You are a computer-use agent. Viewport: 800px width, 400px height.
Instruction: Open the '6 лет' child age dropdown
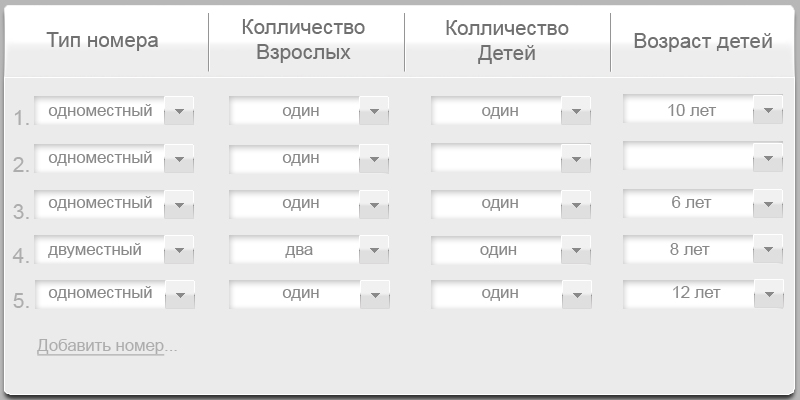pos(768,203)
